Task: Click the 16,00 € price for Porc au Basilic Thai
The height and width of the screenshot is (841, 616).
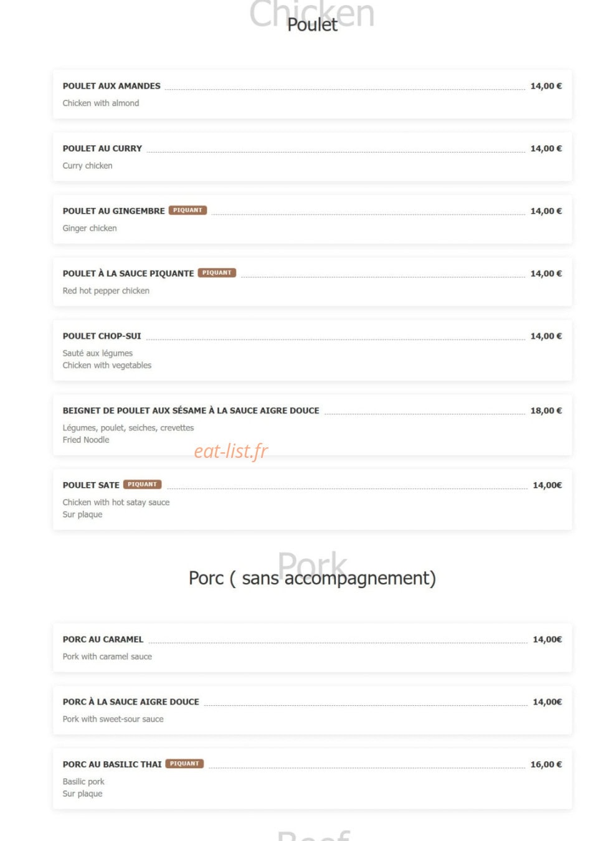Action: (546, 764)
